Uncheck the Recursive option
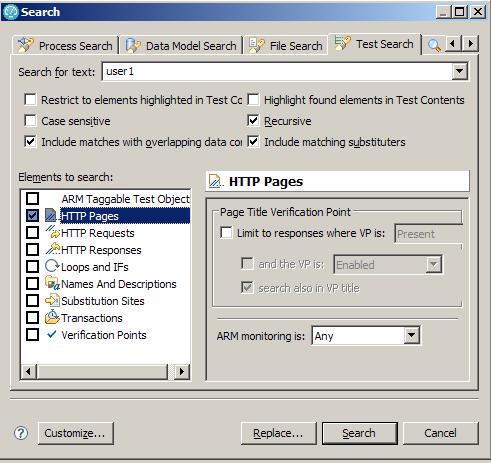The width and height of the screenshot is (491, 463). pos(253,120)
